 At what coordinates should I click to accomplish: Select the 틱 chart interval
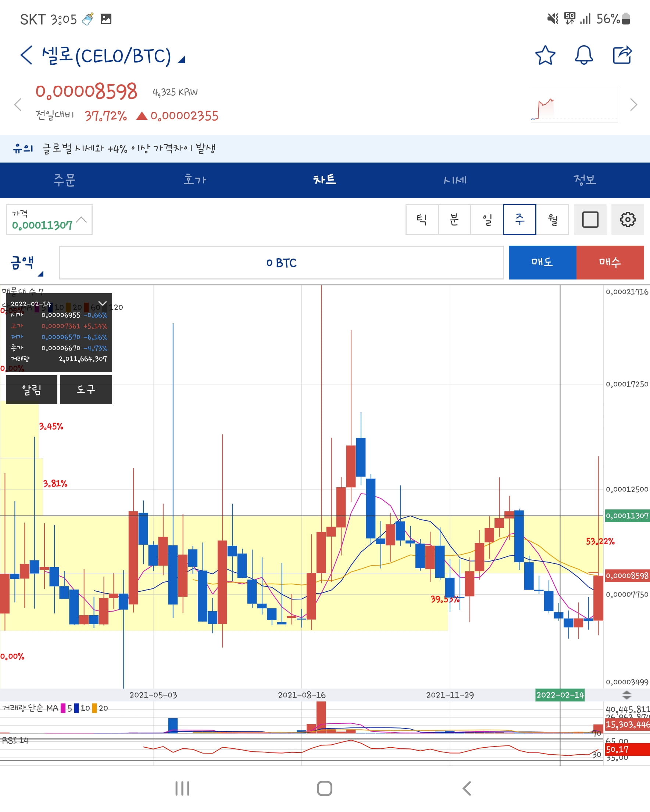[x=422, y=220]
